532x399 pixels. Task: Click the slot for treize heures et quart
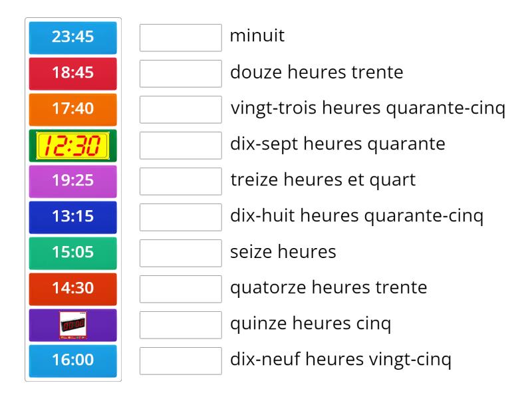pyautogui.click(x=180, y=181)
